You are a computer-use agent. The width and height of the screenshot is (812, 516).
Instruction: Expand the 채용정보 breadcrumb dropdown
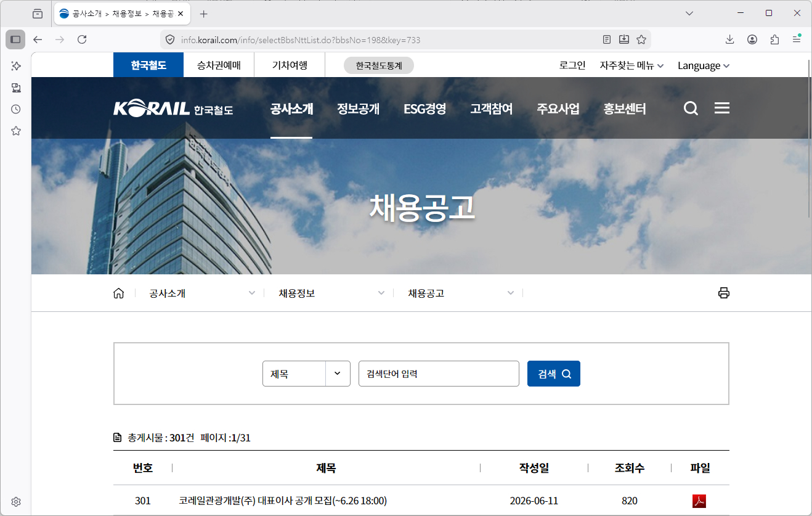tap(331, 293)
